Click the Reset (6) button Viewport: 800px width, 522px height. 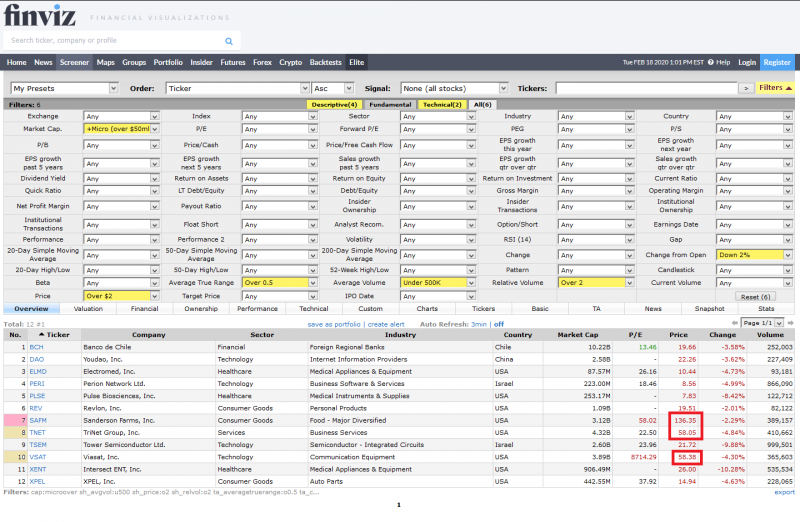[x=756, y=296]
